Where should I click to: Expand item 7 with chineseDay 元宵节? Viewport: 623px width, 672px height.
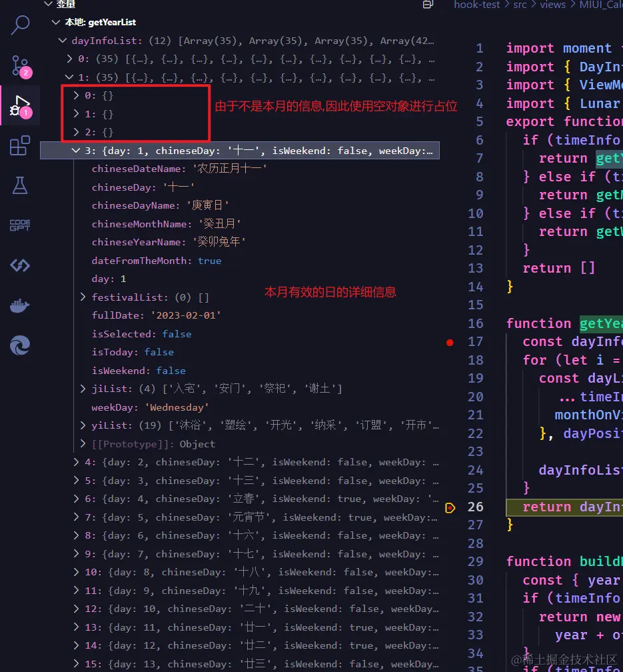tap(76, 517)
